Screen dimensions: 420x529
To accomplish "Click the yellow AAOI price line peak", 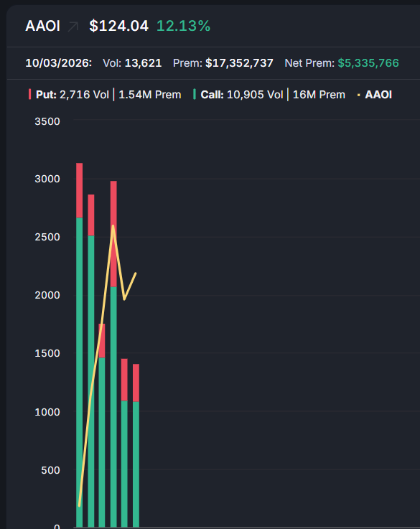I will point(113,225).
